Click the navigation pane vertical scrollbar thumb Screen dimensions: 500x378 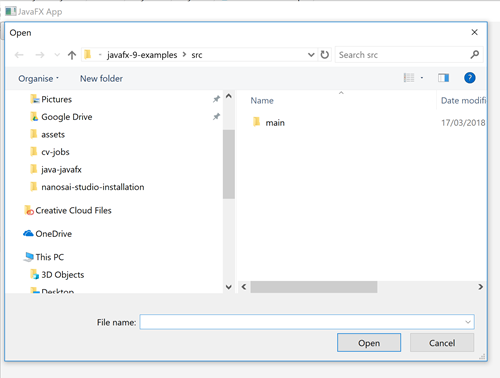point(229,164)
